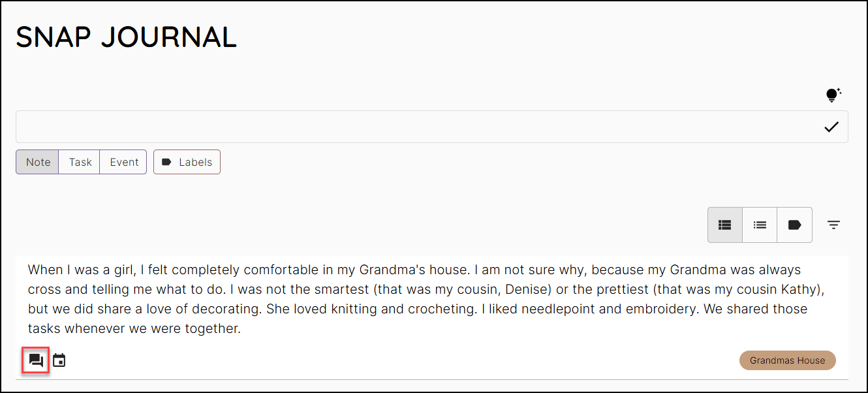Click the Grandmas House label chip
This screenshot has width=868, height=393.
coord(787,360)
